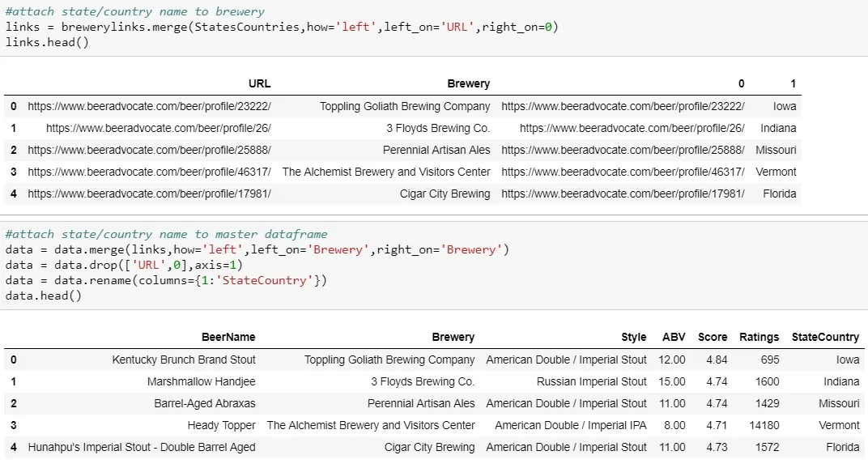Click the ABV value 15.00
The image size is (868, 468).
pyautogui.click(x=672, y=381)
